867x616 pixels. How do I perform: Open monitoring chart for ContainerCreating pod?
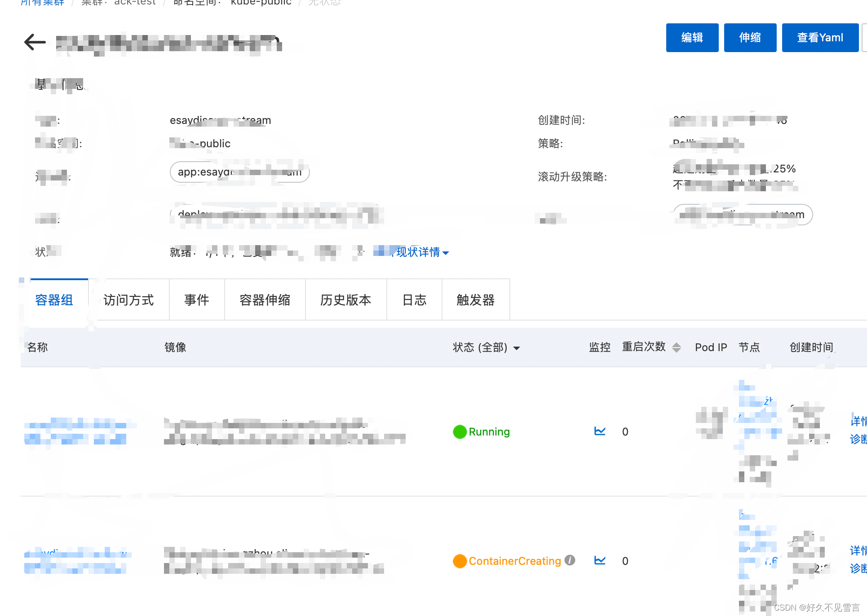click(x=600, y=560)
